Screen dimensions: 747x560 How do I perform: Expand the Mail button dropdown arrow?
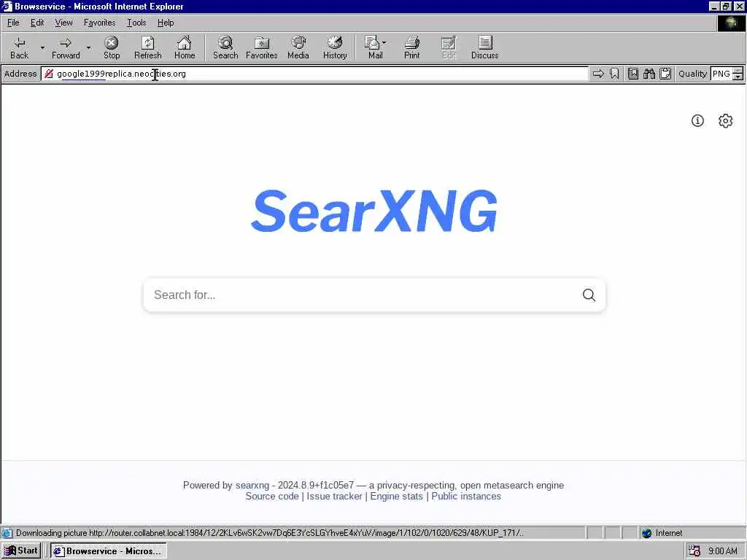click(x=384, y=43)
